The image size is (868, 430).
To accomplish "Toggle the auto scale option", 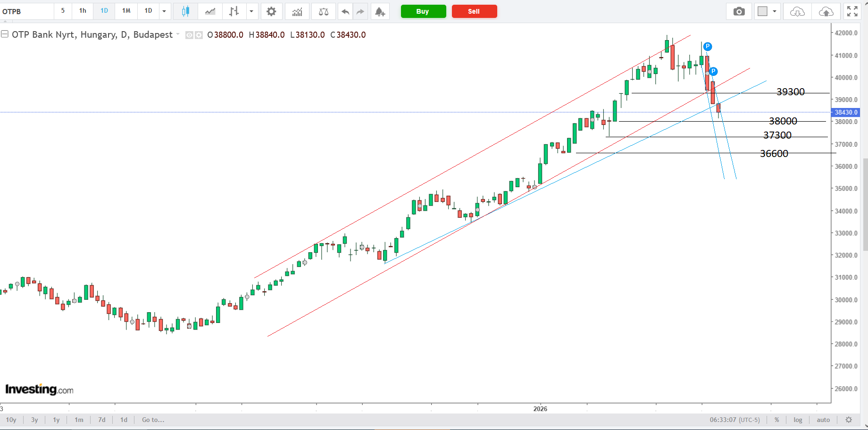I will 823,420.
